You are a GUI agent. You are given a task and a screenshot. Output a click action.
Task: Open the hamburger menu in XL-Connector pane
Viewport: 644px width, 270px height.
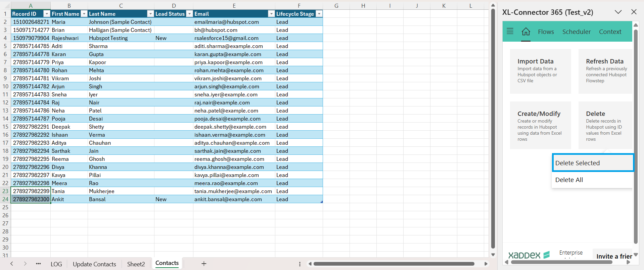tap(510, 31)
